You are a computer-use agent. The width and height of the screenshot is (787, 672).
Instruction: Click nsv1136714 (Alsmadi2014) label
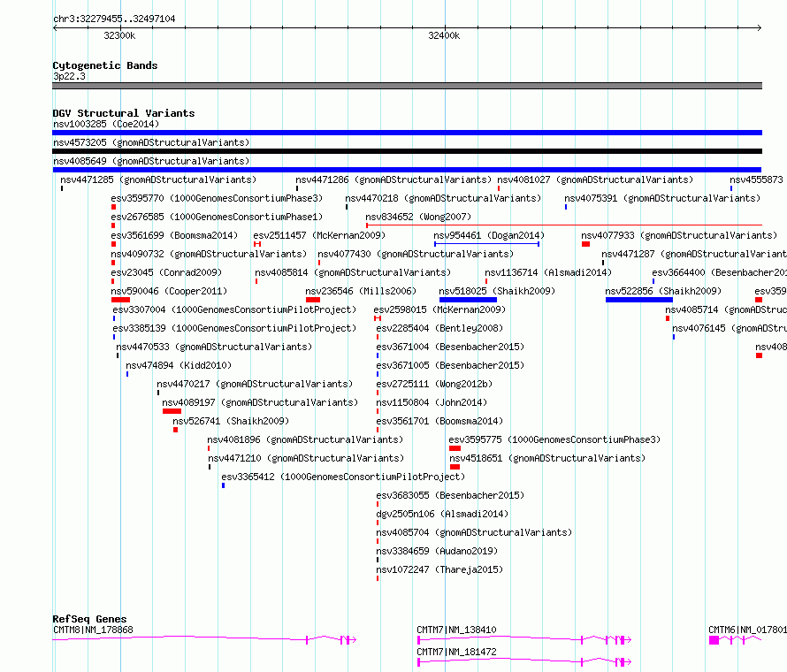pyautogui.click(x=548, y=272)
